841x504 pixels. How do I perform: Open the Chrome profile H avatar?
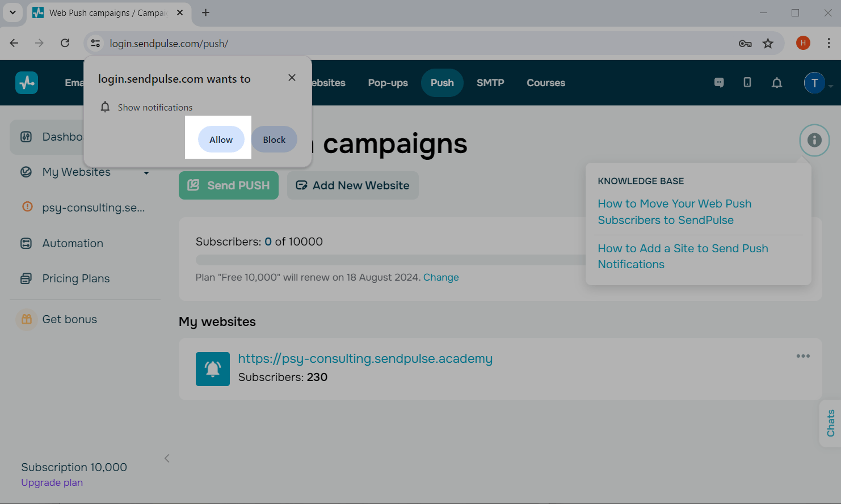click(x=803, y=43)
